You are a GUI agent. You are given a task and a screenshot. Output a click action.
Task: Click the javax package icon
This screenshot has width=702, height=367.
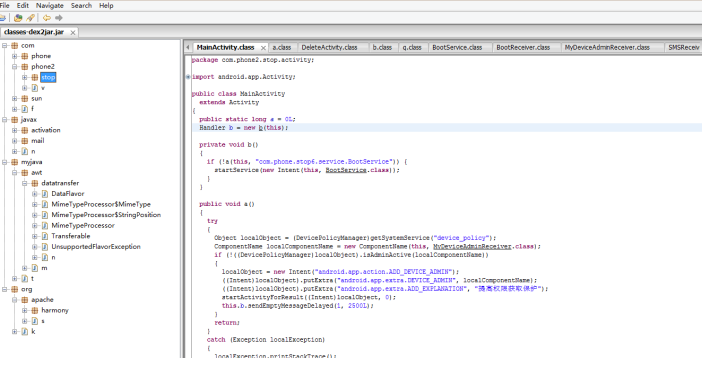15,119
